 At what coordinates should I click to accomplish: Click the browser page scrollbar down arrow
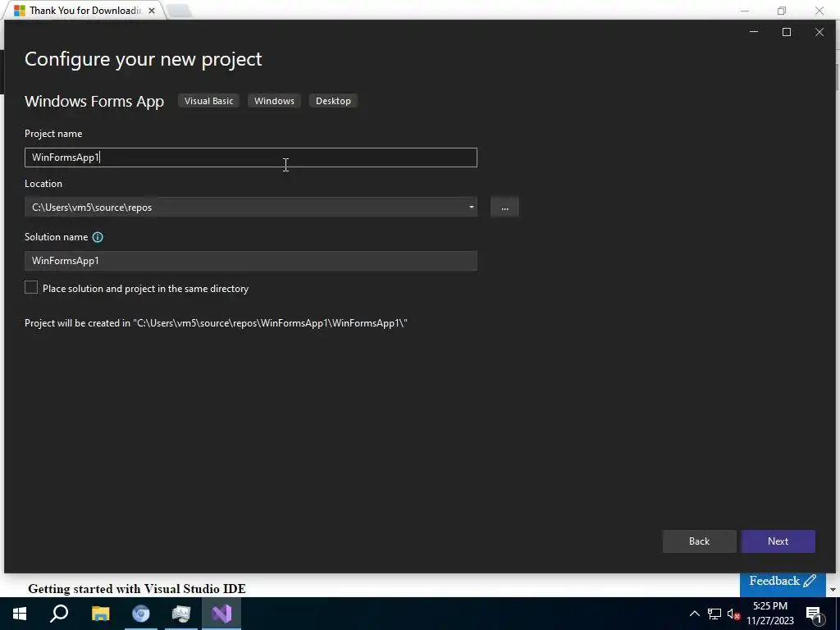pyautogui.click(x=833, y=589)
